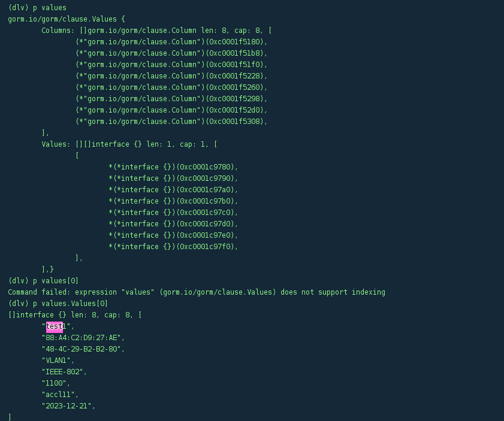Click the Column pointer address 0xc0001f5180
504x421 pixels.
pyautogui.click(x=235, y=42)
